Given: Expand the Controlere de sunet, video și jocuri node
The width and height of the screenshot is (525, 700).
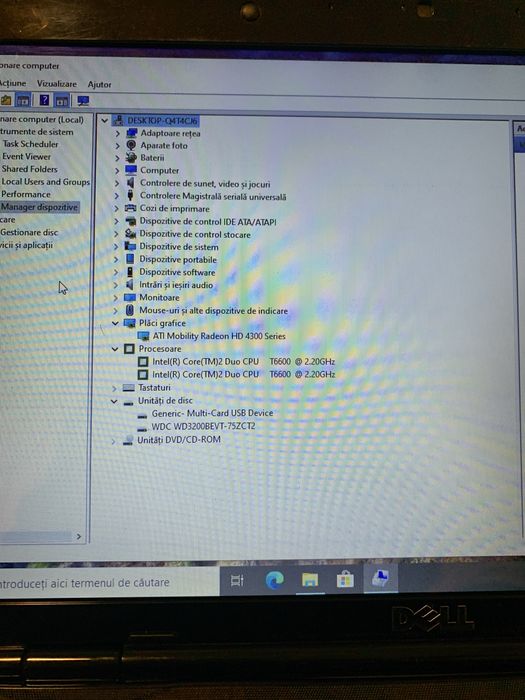Looking at the screenshot, I should tap(117, 183).
